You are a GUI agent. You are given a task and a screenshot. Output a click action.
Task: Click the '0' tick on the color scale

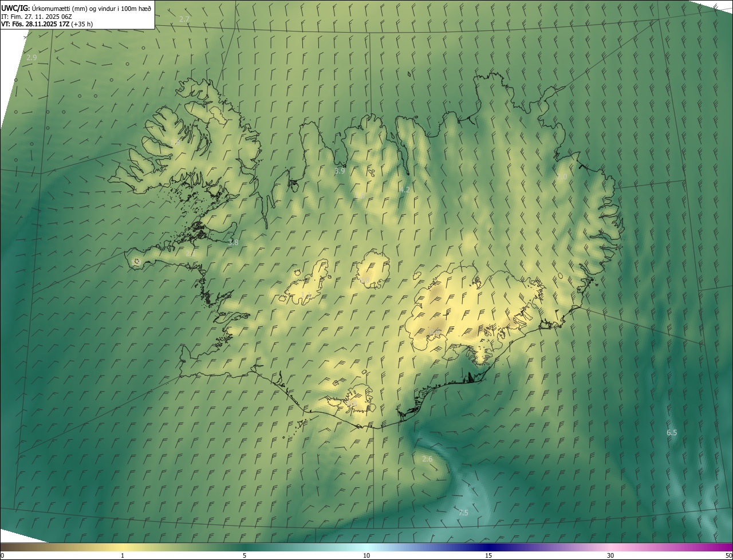point(2,556)
